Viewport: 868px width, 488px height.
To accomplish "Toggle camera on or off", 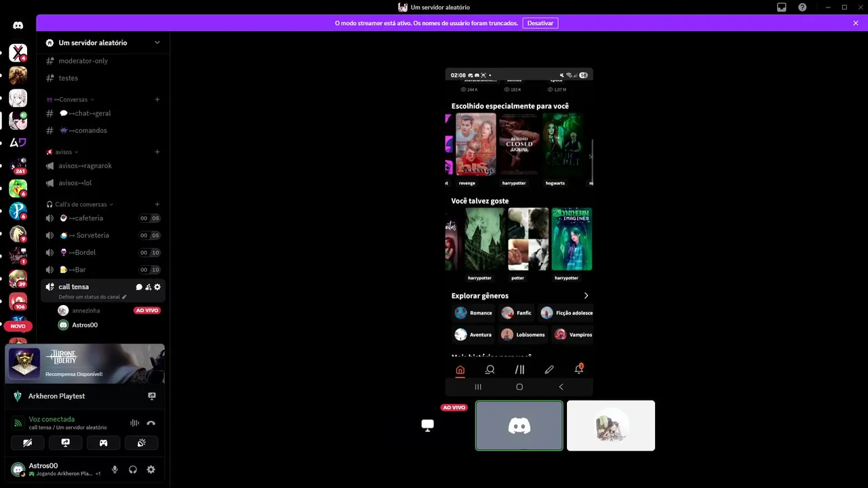I will point(28,443).
